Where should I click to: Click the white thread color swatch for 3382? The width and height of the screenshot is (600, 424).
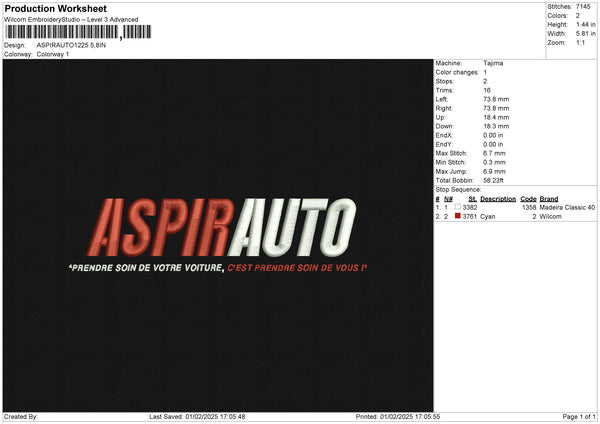[457, 207]
